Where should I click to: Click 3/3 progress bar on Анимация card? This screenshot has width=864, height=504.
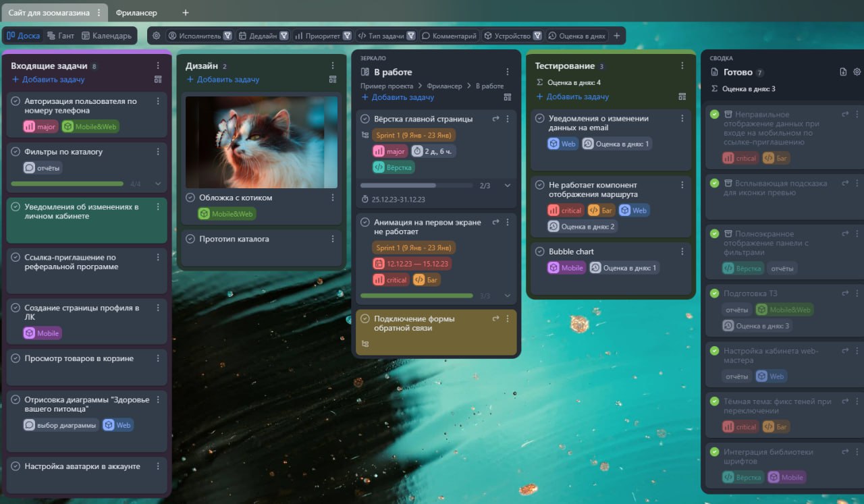click(x=417, y=296)
